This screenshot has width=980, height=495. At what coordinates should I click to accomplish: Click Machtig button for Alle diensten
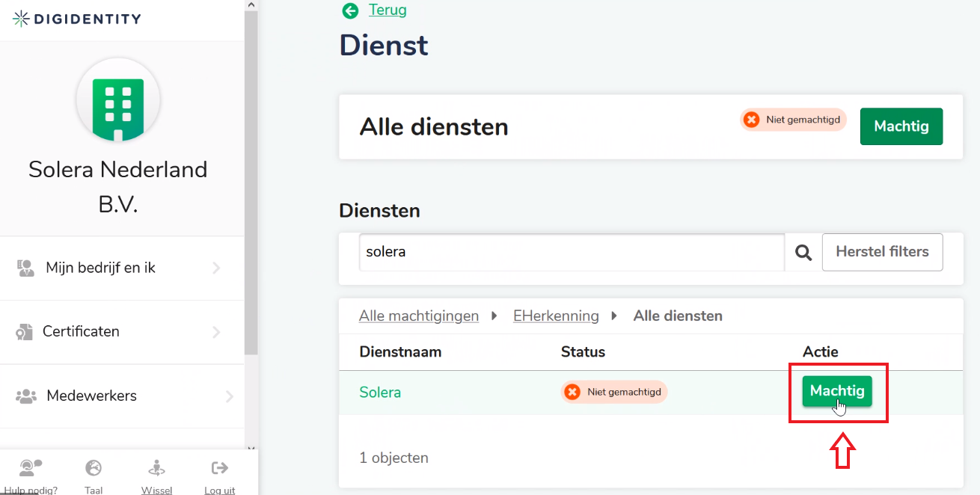901,126
